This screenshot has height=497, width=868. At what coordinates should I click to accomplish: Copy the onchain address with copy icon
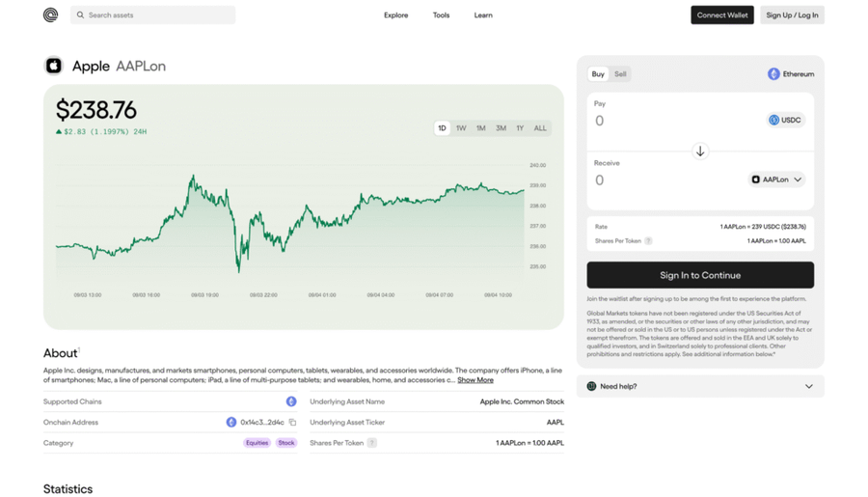[292, 422]
